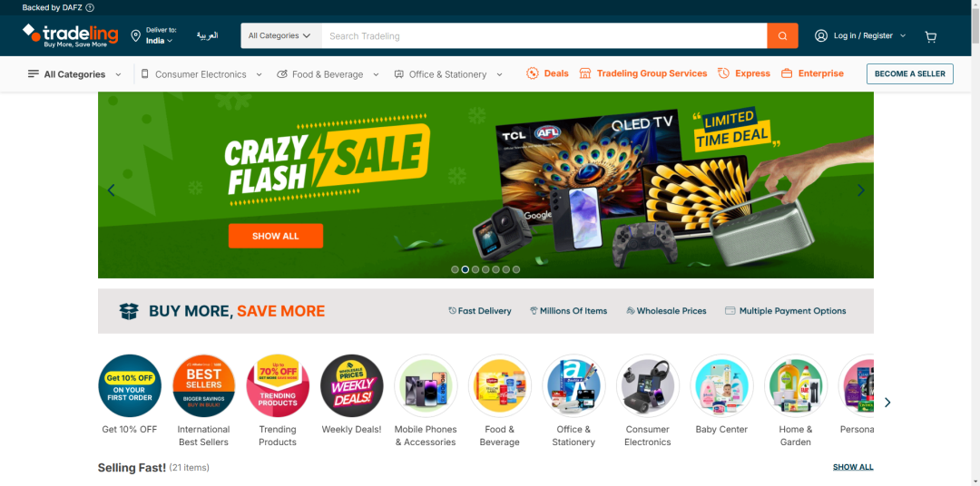The width and height of the screenshot is (980, 486).
Task: Open the Deliver to India dropdown
Action: (x=160, y=35)
